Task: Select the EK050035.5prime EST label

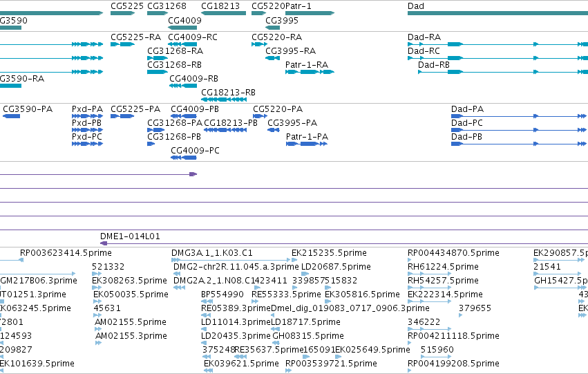Action: 131,294
